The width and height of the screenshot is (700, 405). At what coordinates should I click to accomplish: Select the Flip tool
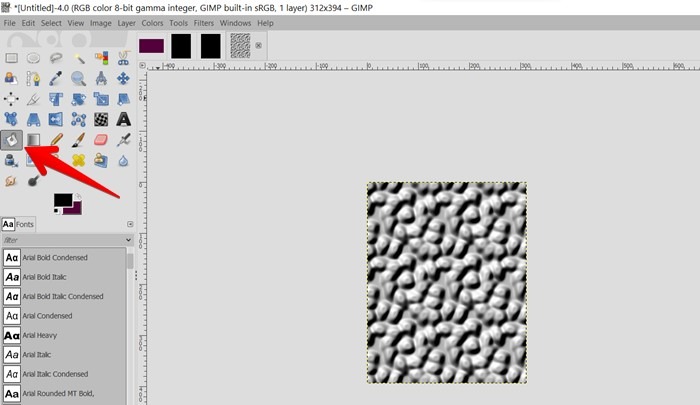point(56,119)
